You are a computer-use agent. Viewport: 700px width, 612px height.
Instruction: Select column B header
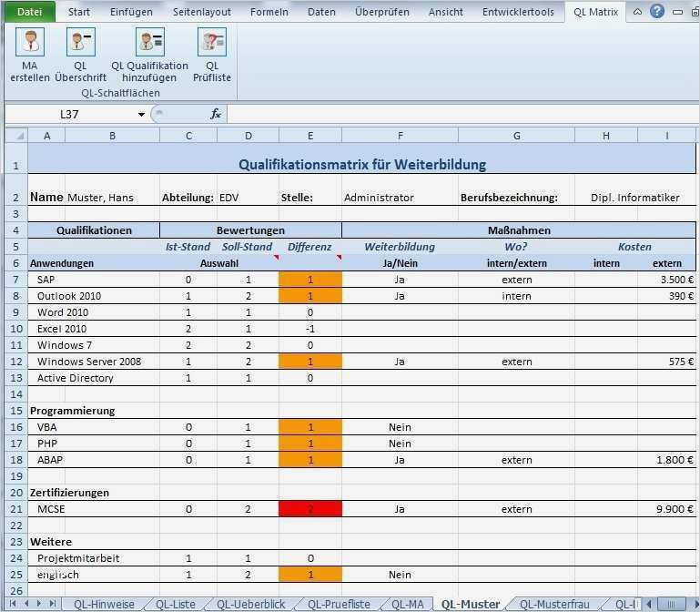tap(112, 136)
